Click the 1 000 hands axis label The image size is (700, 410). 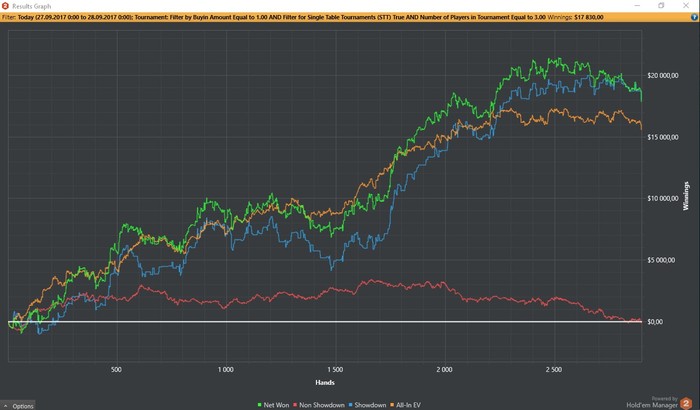coord(225,369)
